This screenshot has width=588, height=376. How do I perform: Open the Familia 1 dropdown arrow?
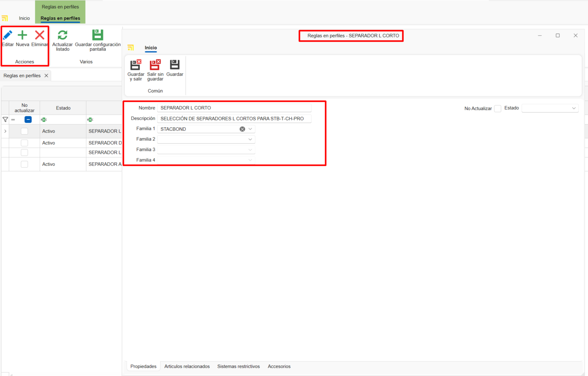[x=250, y=129]
